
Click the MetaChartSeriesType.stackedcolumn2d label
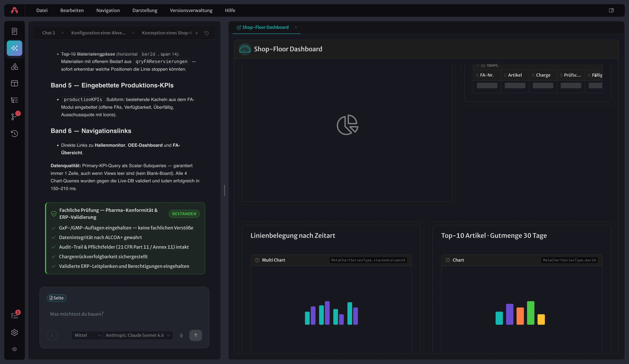pos(368,260)
